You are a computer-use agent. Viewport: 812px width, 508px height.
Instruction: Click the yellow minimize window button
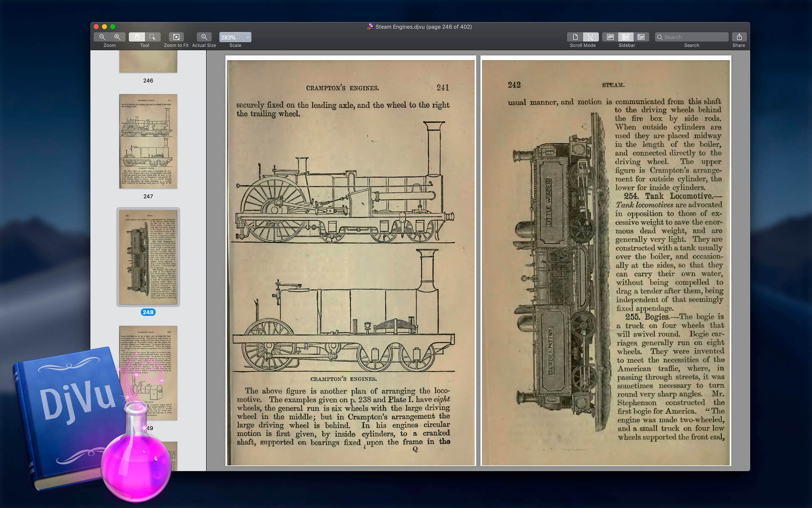pyautogui.click(x=104, y=27)
